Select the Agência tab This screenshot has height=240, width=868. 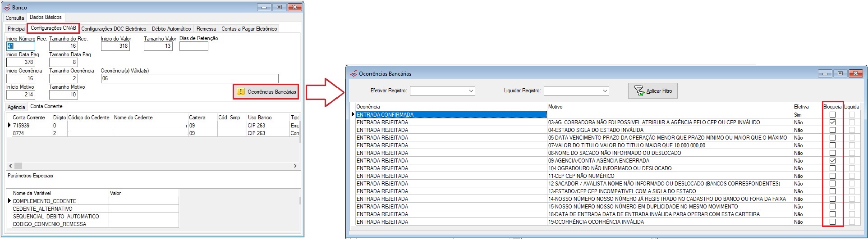pos(16,107)
